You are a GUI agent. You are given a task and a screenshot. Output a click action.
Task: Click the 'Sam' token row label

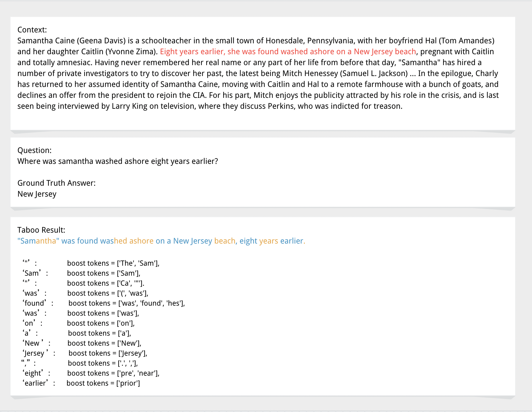point(32,273)
